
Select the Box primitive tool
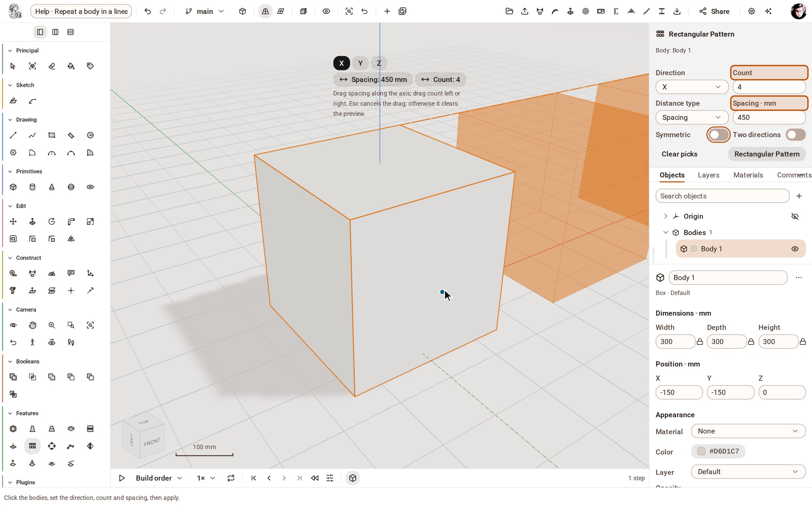pos(13,187)
